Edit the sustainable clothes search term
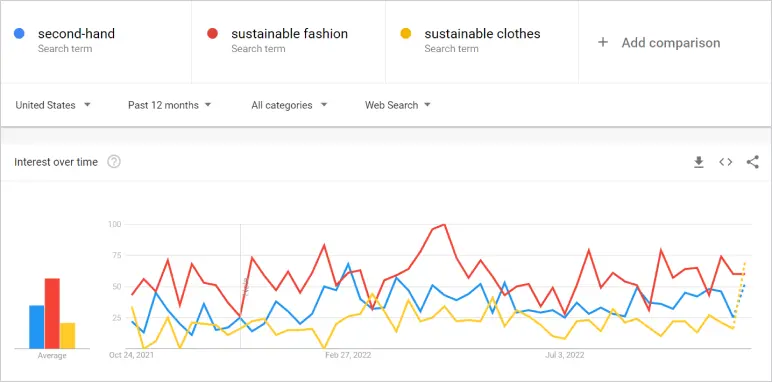772x382 pixels. tap(482, 33)
